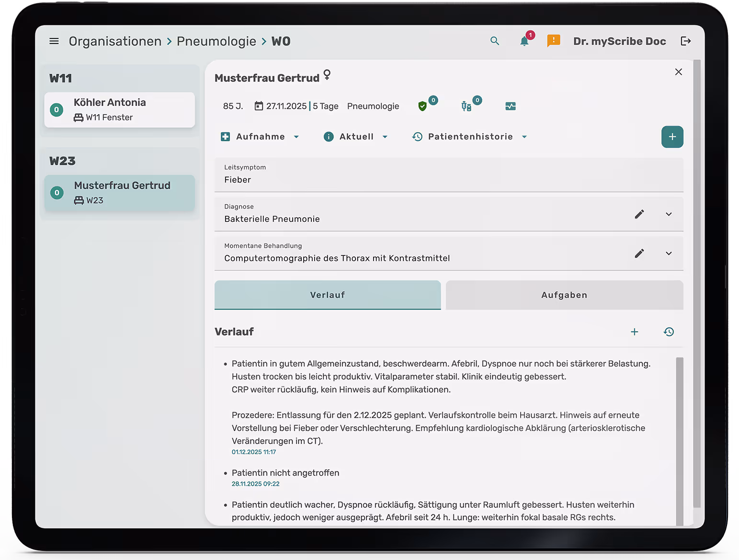Open the vitals monitor icon
739x560 pixels.
tap(511, 106)
